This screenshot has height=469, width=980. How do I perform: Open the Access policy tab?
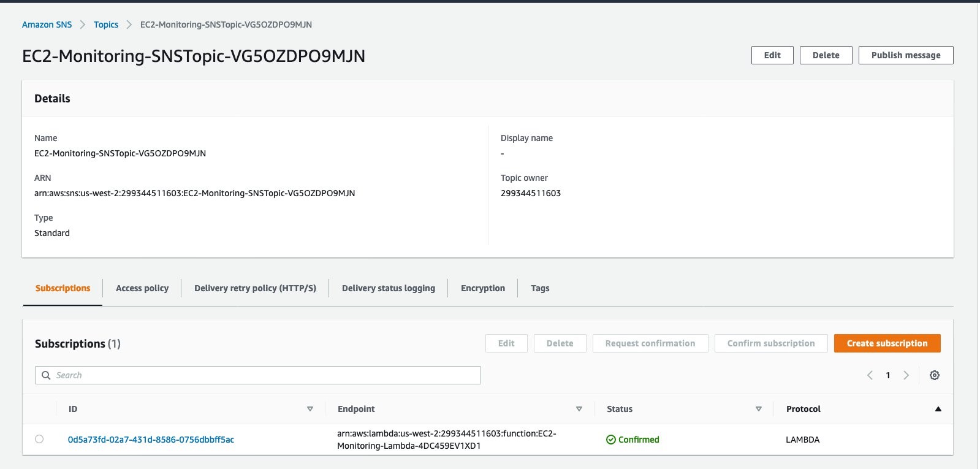pyautogui.click(x=142, y=288)
